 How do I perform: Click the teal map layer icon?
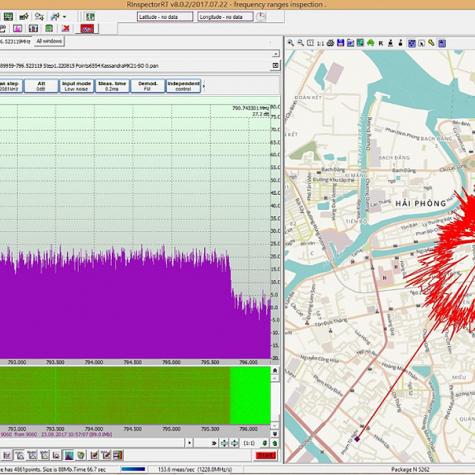[360, 43]
